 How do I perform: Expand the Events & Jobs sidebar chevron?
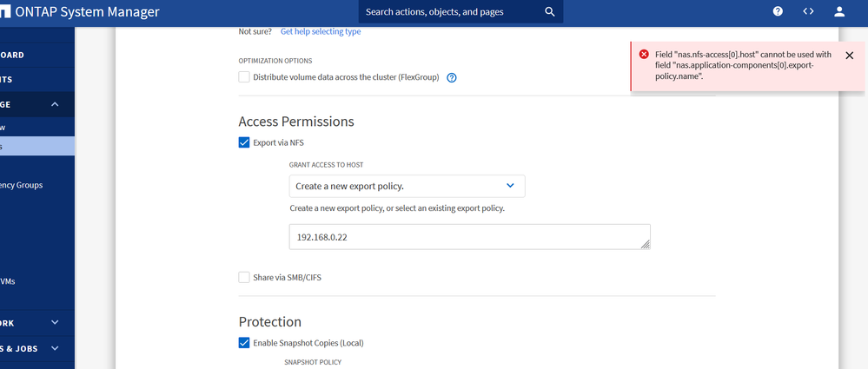coord(55,348)
